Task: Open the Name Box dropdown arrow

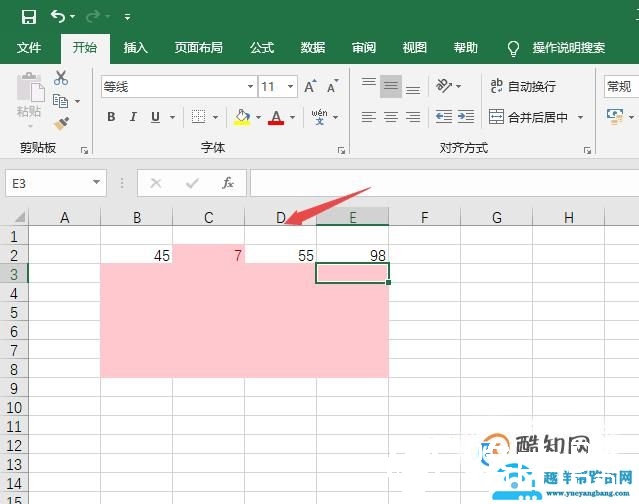Action: [x=97, y=183]
